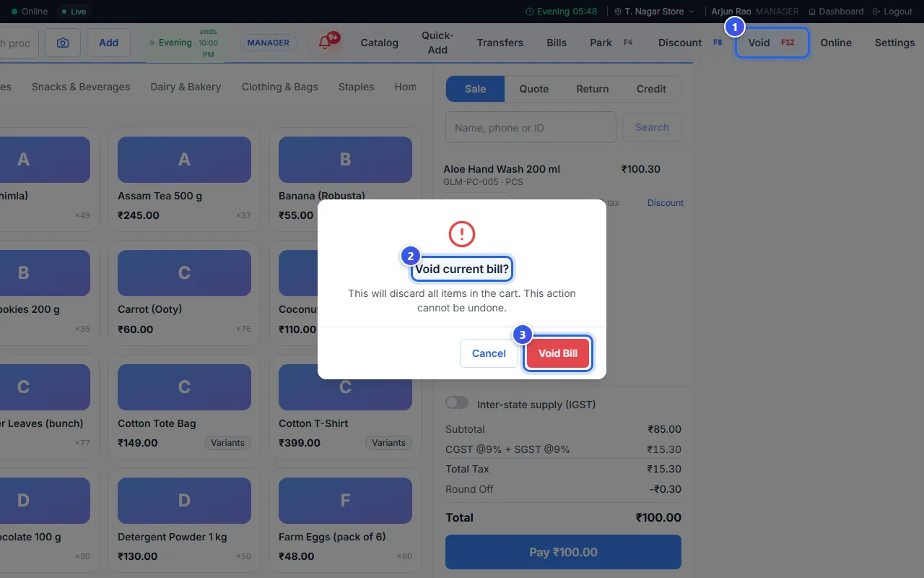This screenshot has height=578, width=924.
Task: Click Cancel in the void dialog
Action: pos(489,353)
